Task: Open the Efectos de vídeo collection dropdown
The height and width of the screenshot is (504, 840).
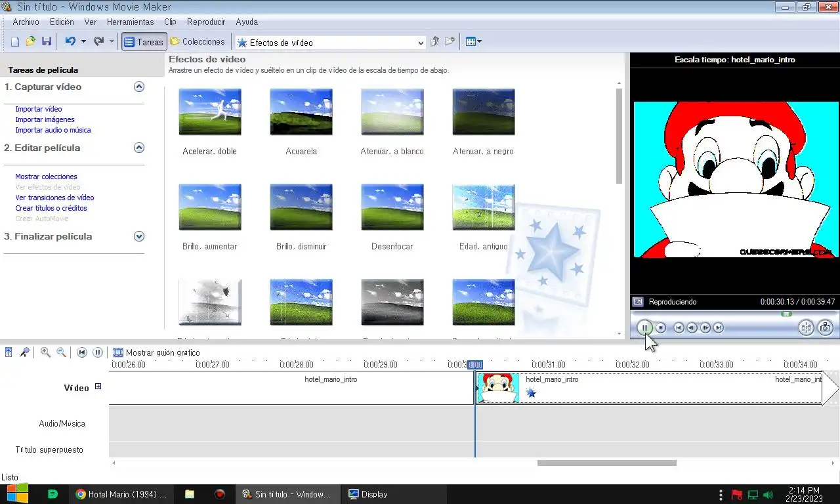Action: [331, 42]
